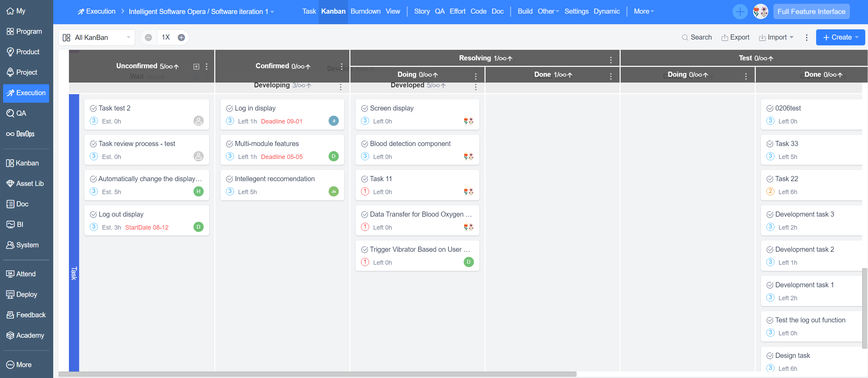Click the toolbar three-dot menu beside Import

807,38
